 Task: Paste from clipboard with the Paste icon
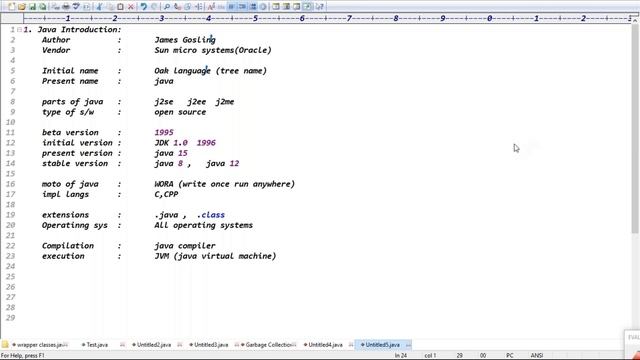[120, 7]
